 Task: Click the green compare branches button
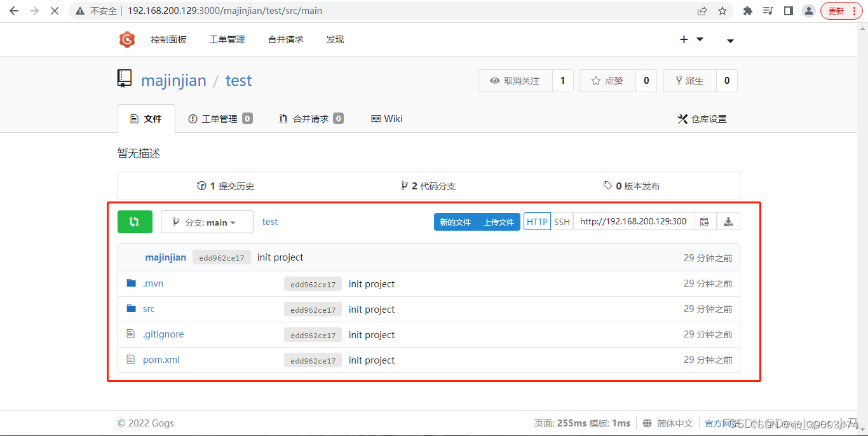pyautogui.click(x=135, y=222)
